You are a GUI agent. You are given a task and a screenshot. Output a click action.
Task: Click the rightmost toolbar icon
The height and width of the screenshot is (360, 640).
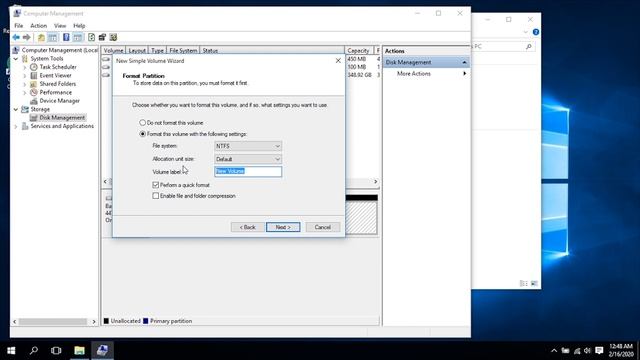tap(113, 38)
